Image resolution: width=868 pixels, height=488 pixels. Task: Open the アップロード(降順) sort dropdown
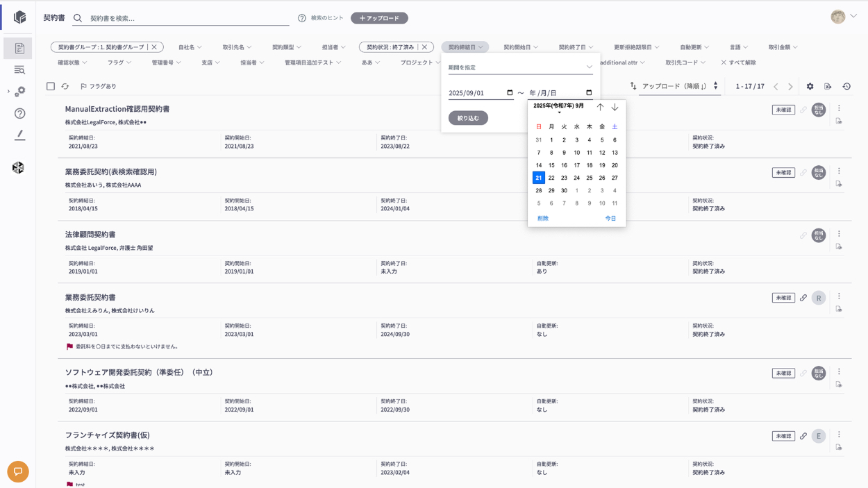click(679, 87)
